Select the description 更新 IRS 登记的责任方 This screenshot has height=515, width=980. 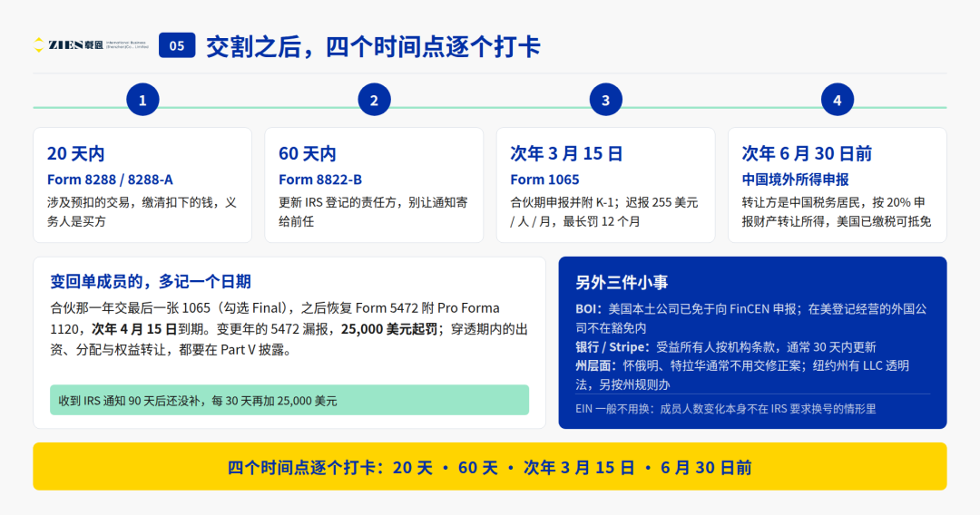373,211
